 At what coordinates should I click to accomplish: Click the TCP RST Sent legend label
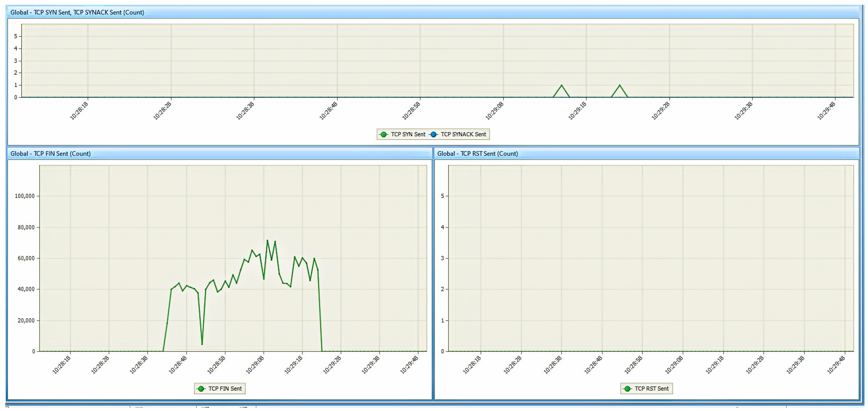(x=652, y=389)
